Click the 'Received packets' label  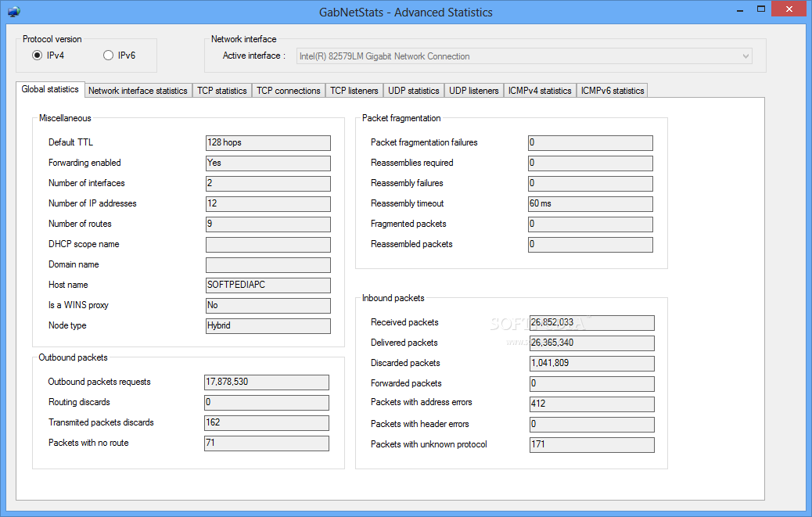(404, 322)
